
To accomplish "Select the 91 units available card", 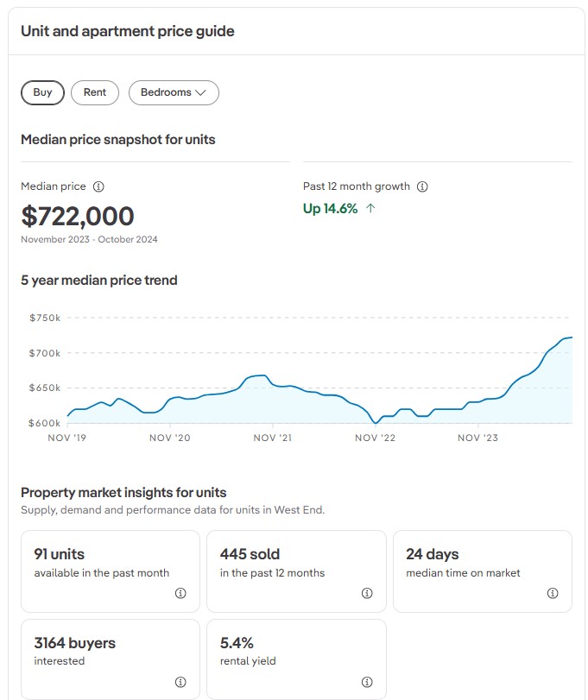I will coord(110,571).
